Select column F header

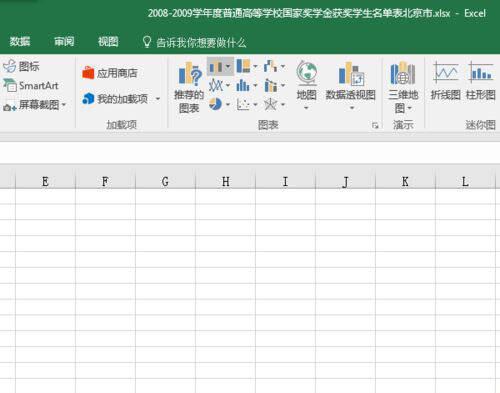[105, 181]
